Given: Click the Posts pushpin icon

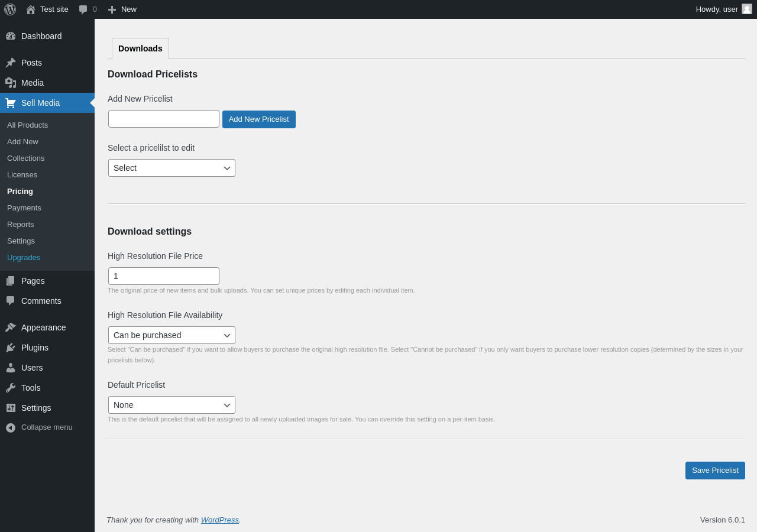Looking at the screenshot, I should tap(11, 63).
